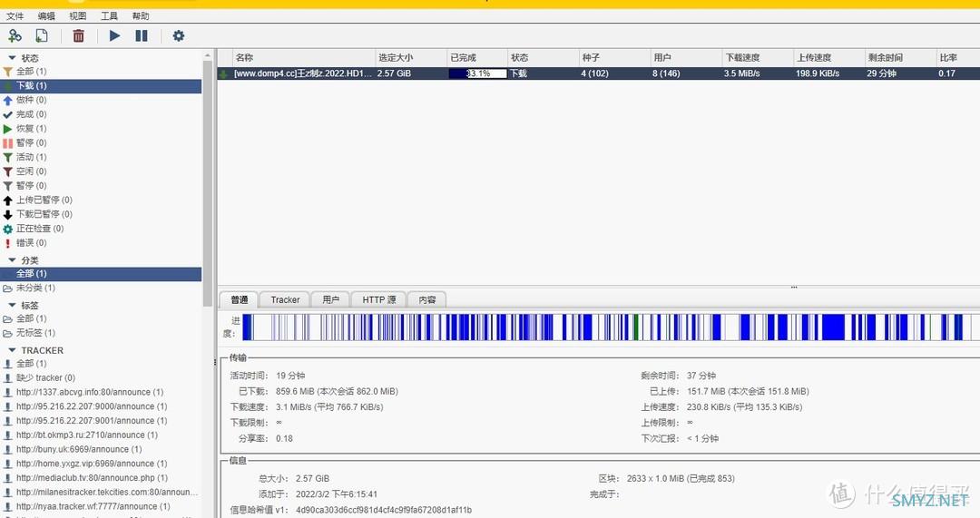This screenshot has width=980, height=518.
Task: Select tracker mediaclub.tv:80/announce.php
Action: click(101, 478)
